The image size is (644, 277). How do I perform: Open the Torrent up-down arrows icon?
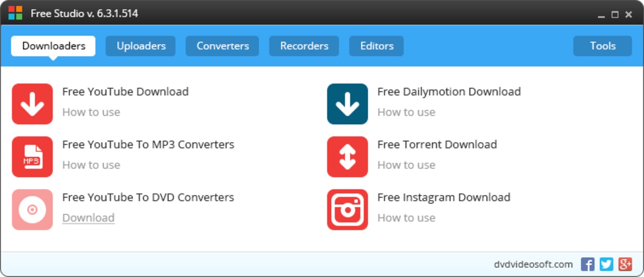point(347,157)
